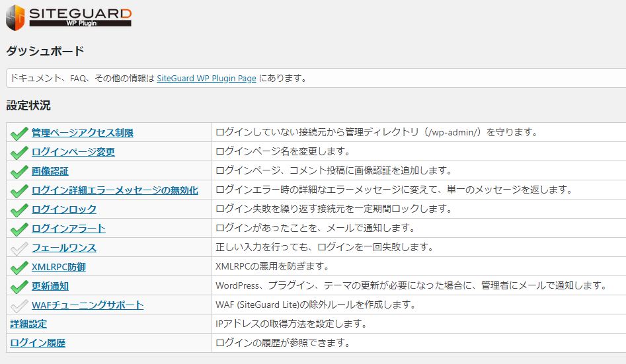Viewport: 626px width, 364px height.
Task: Click description mentioning /wp-admin/ directory protection
Action: tap(377, 132)
